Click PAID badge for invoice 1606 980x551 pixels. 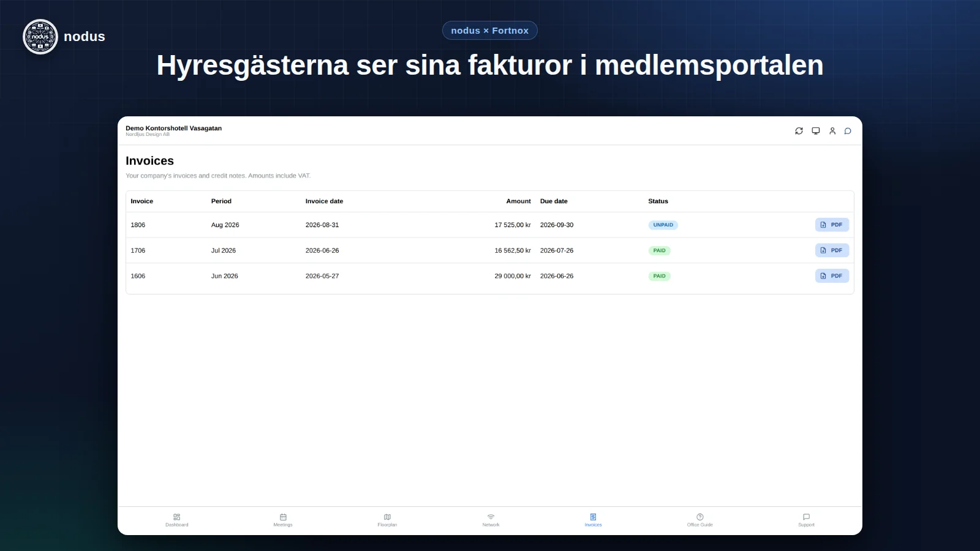(x=660, y=276)
